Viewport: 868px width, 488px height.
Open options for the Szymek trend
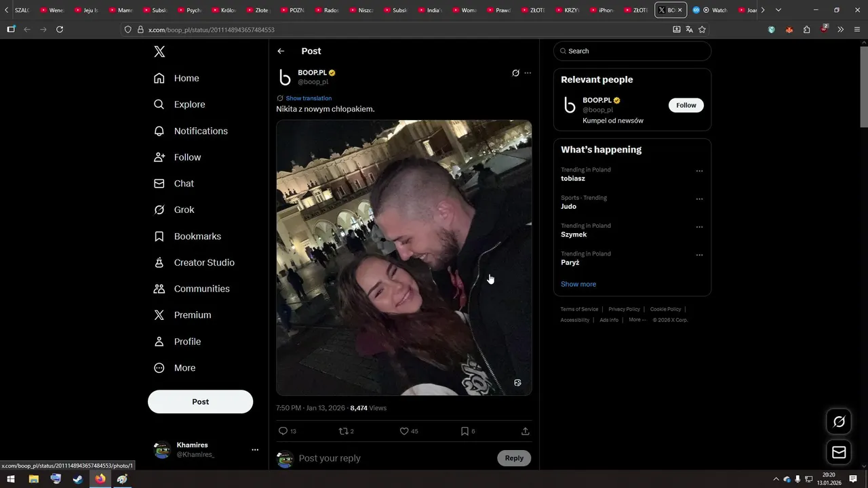tap(699, 227)
